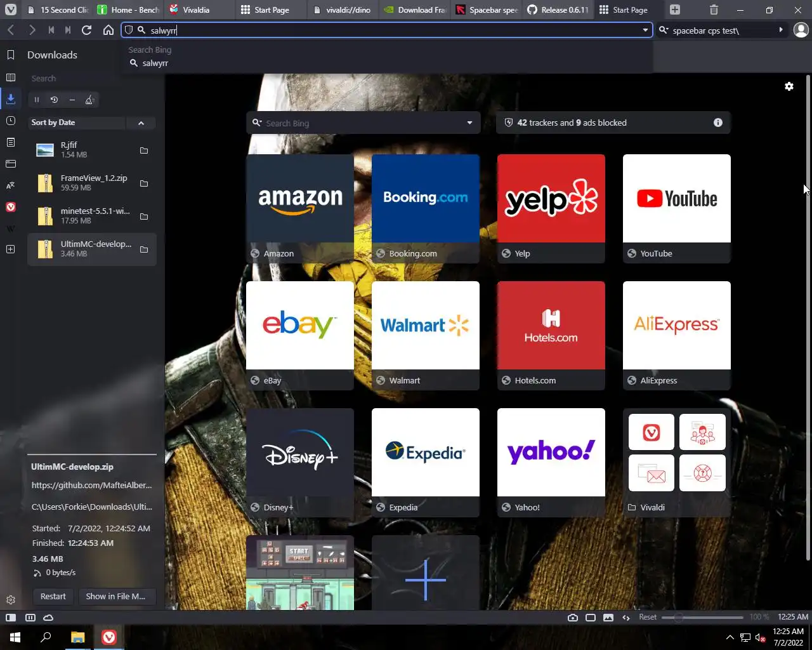The width and height of the screenshot is (812, 650).
Task: Open a new tab with plus button
Action: pyautogui.click(x=675, y=10)
